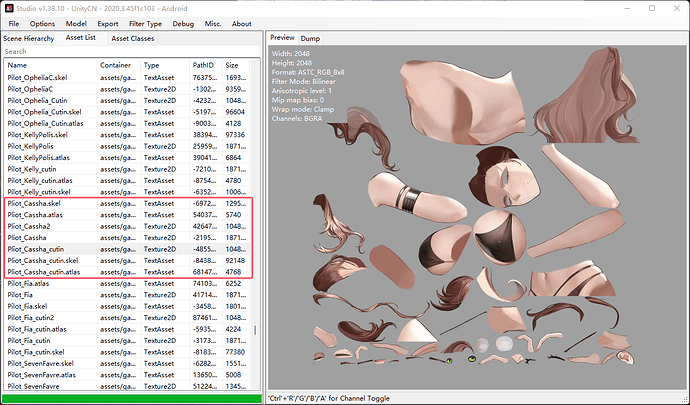This screenshot has height=405, width=690.
Task: Expand the Filter Type menu
Action: coord(147,23)
